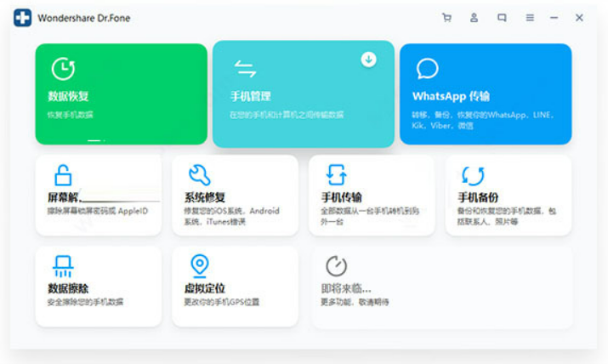Minimize the Dr.Fone window
The image size is (608, 364).
pyautogui.click(x=554, y=18)
